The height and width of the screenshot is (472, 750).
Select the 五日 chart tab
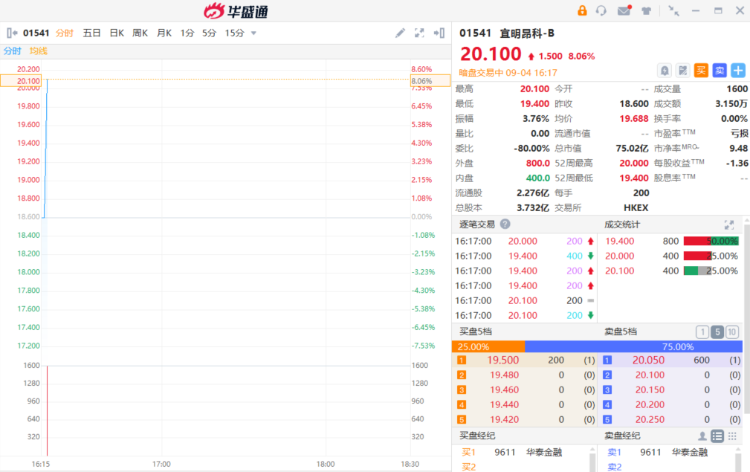[x=92, y=33]
